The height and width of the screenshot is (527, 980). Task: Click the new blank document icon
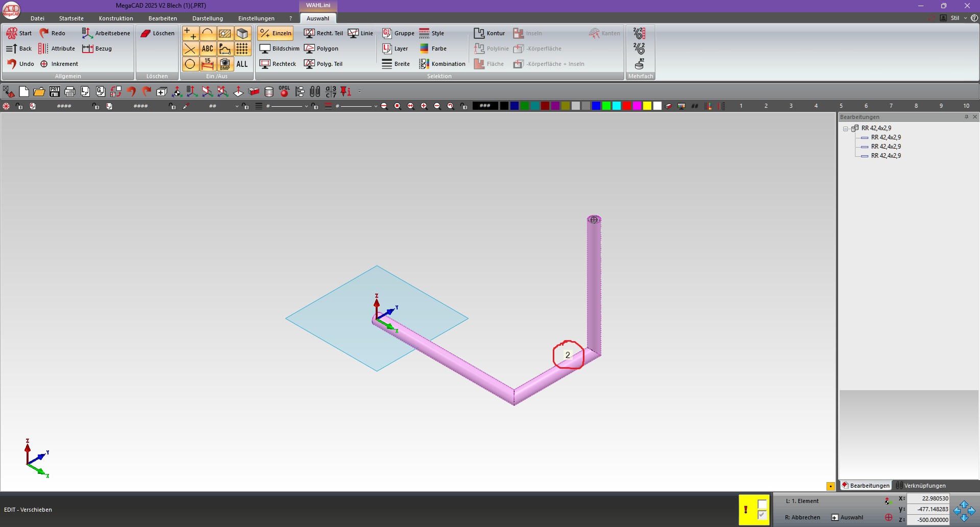click(24, 91)
